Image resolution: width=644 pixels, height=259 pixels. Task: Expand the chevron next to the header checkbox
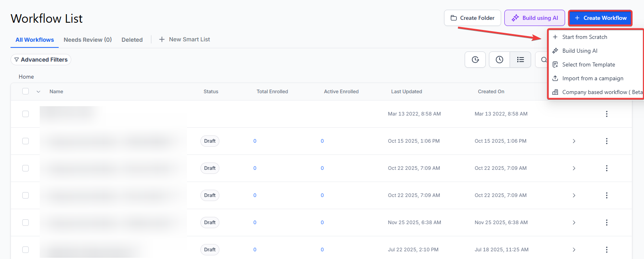click(38, 92)
